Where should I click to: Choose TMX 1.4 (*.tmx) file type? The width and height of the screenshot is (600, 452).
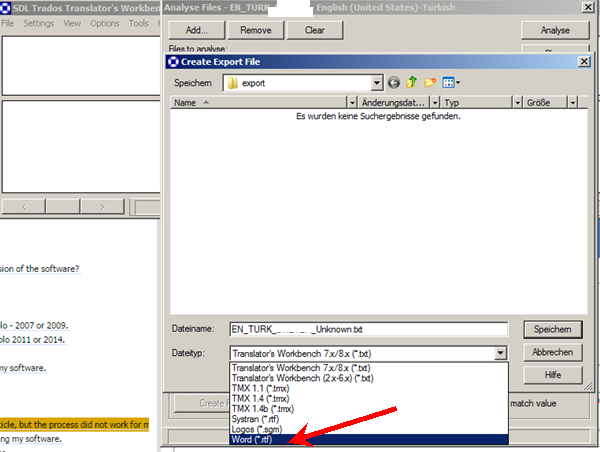369,399
